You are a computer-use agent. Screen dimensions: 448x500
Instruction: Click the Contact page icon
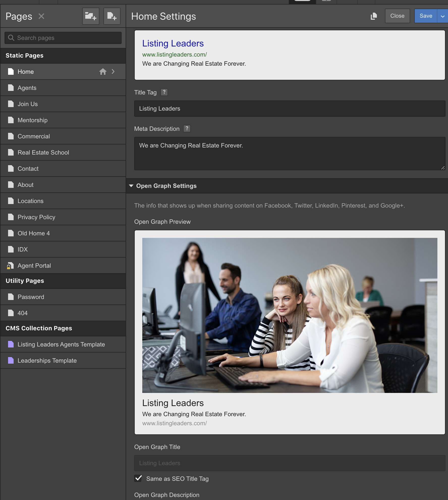[x=11, y=169]
